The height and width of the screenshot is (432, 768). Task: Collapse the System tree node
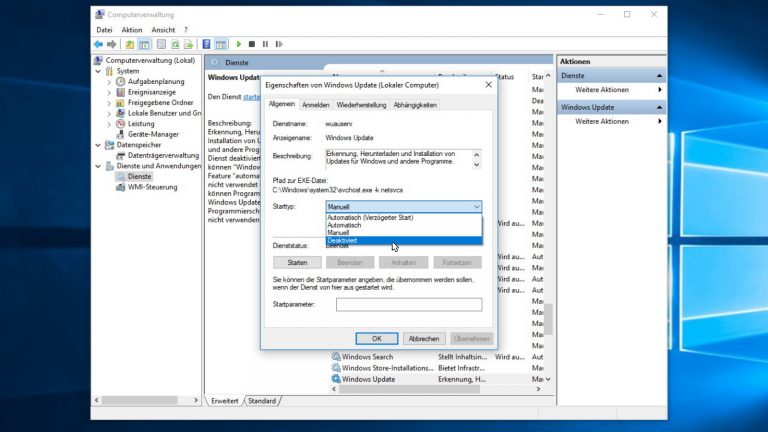pos(100,71)
